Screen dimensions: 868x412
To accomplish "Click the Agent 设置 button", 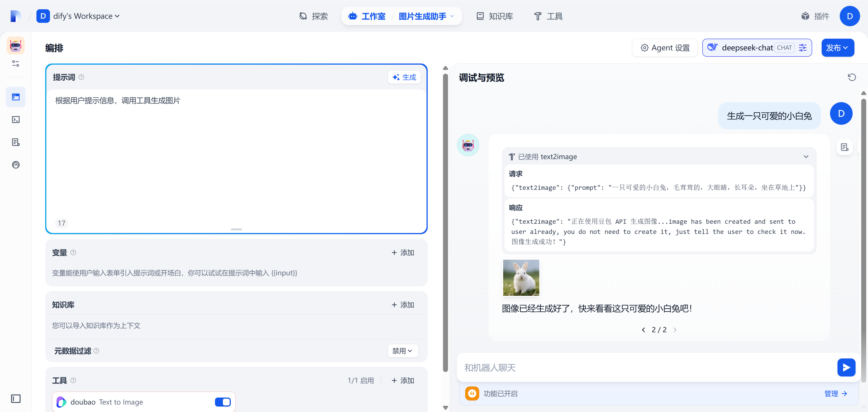I will coord(665,48).
